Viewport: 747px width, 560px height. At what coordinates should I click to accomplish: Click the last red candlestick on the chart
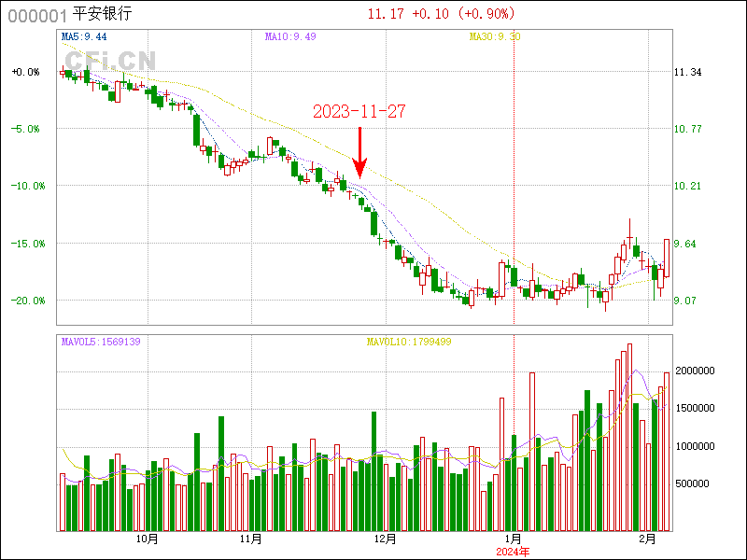[667, 258]
